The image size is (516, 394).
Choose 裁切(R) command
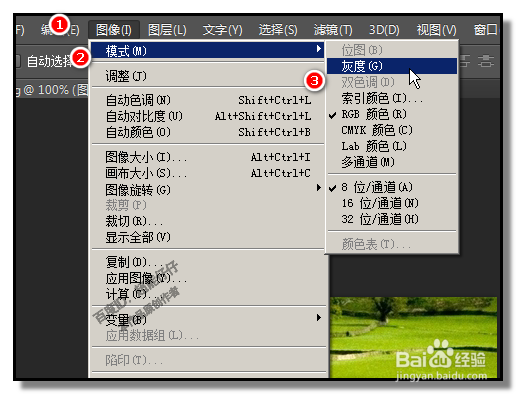pyautogui.click(x=208, y=221)
